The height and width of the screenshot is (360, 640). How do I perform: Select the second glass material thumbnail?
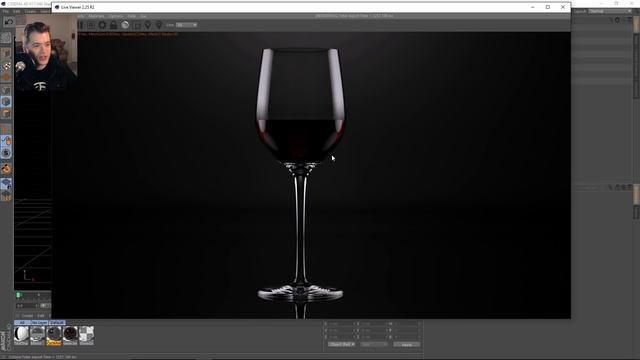pyautogui.click(x=37, y=335)
